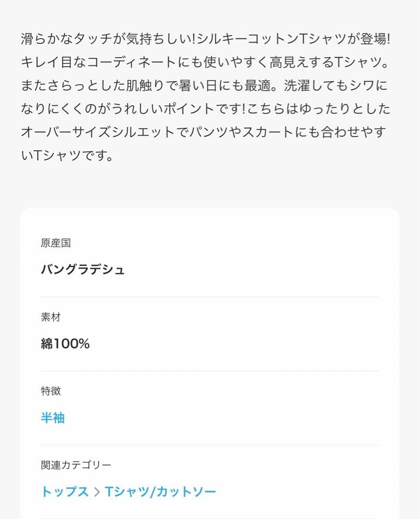This screenshot has width=420, height=519.
Task: Click the 特徴 field label
Action: pos(51,391)
